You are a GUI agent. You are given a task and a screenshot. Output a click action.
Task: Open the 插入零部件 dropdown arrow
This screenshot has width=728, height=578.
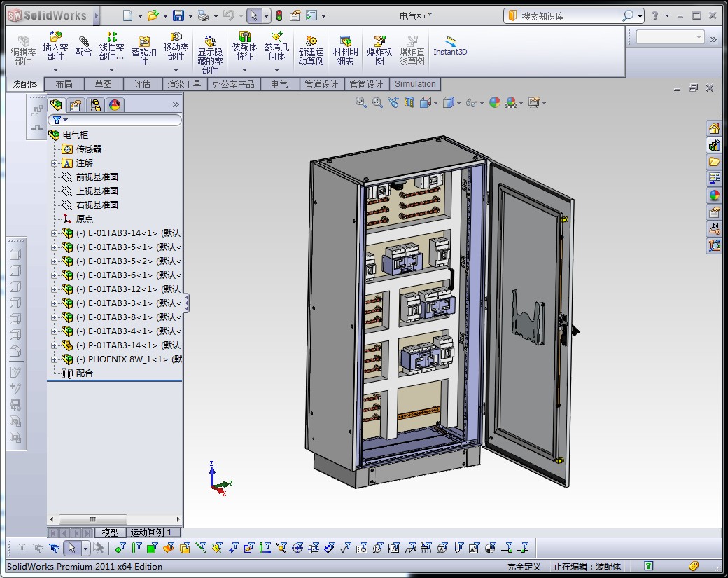tap(56, 70)
